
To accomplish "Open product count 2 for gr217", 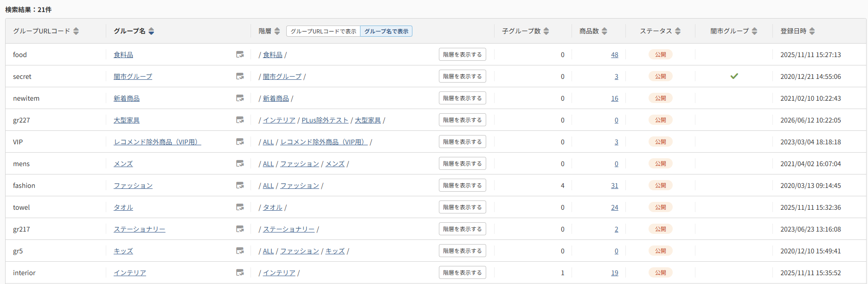I will [x=617, y=229].
